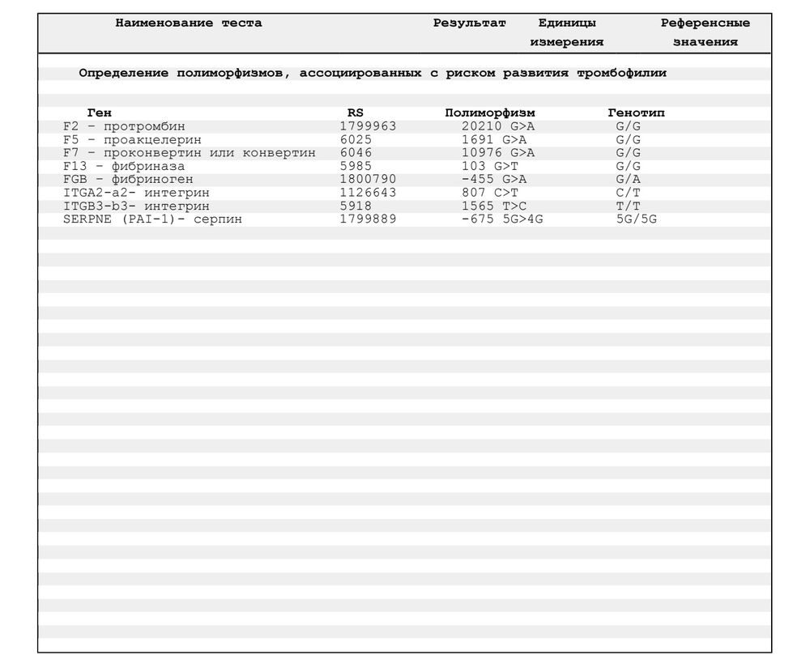
Task: Click the 'Ген' subheader
Action: (x=99, y=113)
